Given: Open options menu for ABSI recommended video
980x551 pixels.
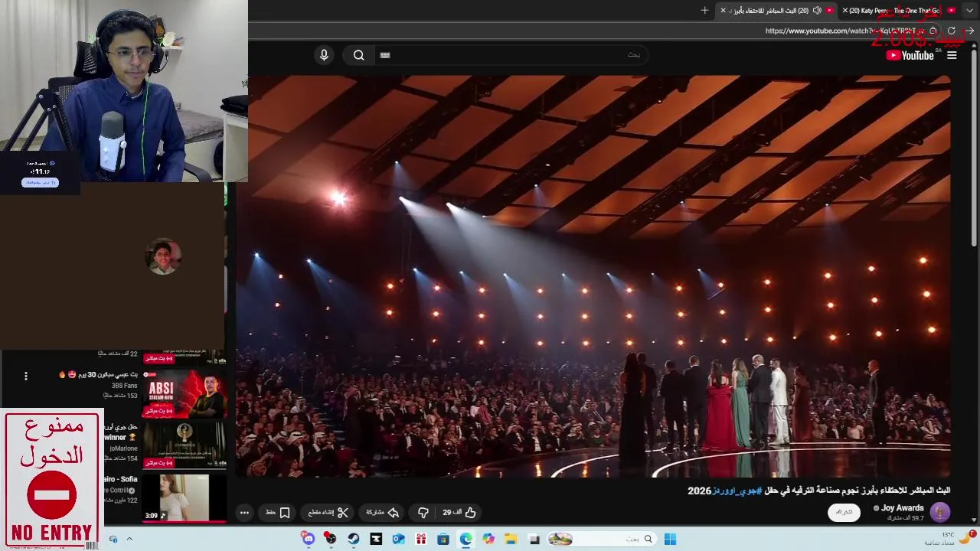Looking at the screenshot, I should coord(26,376).
